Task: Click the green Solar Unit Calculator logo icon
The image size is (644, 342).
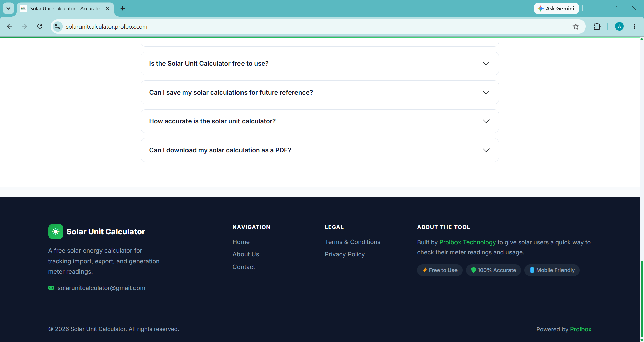Action: pyautogui.click(x=56, y=231)
